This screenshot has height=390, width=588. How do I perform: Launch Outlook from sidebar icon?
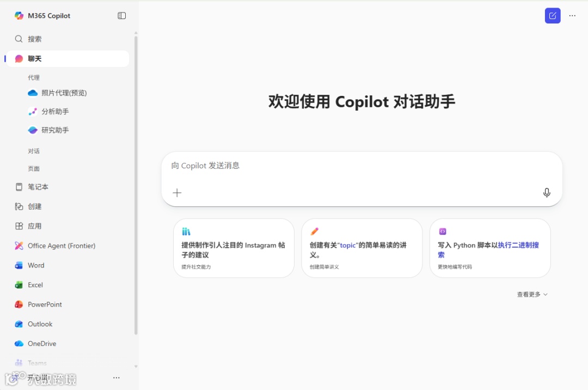pyautogui.click(x=19, y=324)
